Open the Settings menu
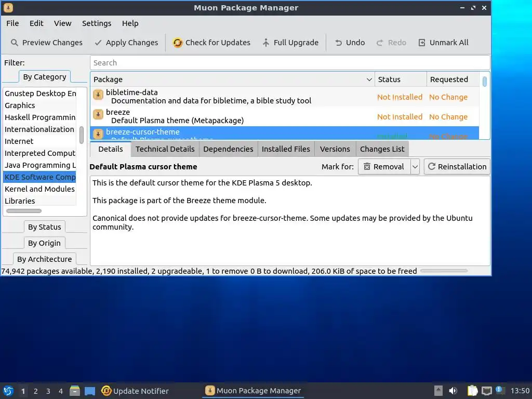 click(97, 23)
